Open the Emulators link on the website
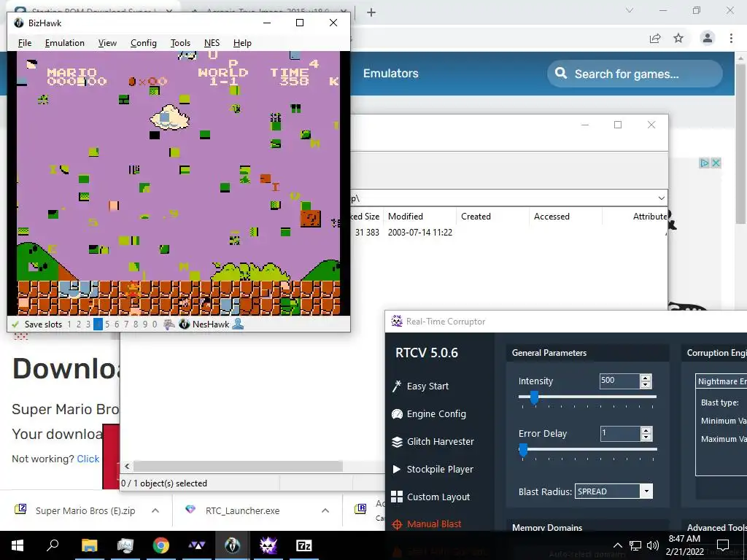 (391, 74)
